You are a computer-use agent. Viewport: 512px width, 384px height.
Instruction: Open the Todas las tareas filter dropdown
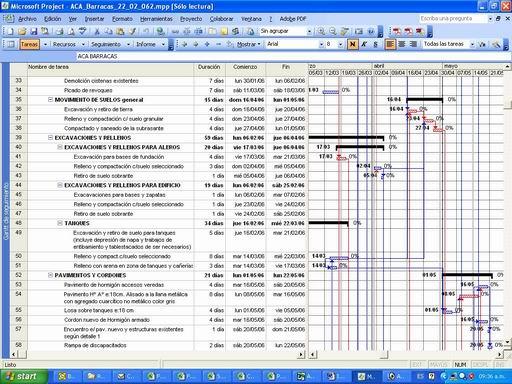pos(472,44)
